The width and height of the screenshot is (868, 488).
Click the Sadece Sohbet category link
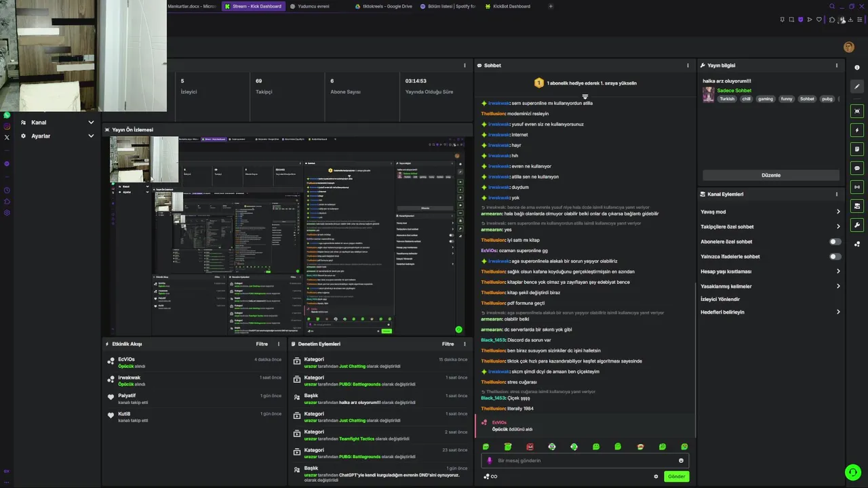pyautogui.click(x=734, y=90)
